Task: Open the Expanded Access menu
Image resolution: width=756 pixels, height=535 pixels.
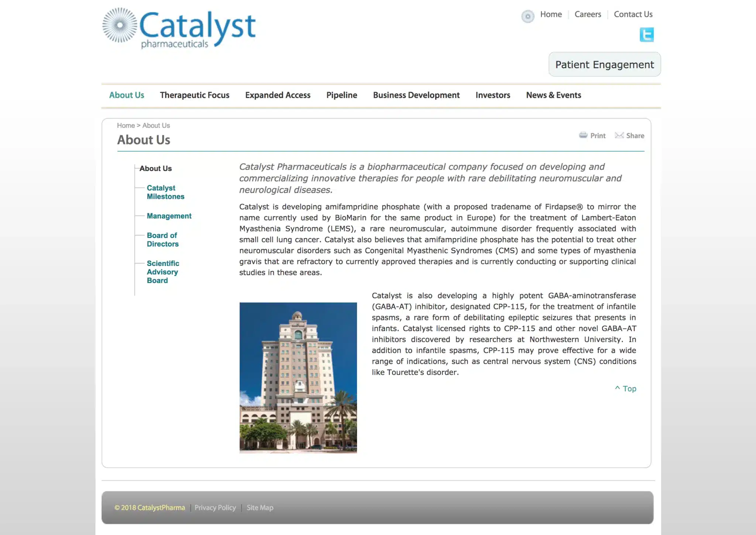Action: click(x=278, y=95)
